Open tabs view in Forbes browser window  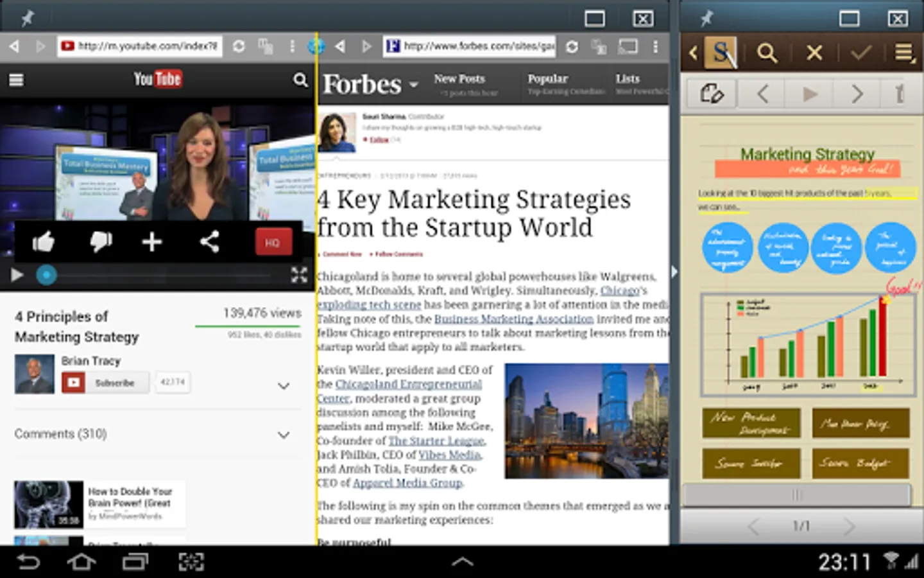coord(599,46)
